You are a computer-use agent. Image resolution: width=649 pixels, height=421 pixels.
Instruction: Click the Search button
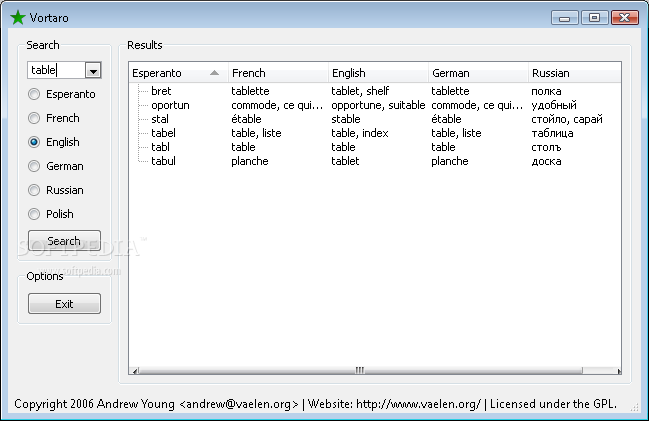[x=64, y=241]
